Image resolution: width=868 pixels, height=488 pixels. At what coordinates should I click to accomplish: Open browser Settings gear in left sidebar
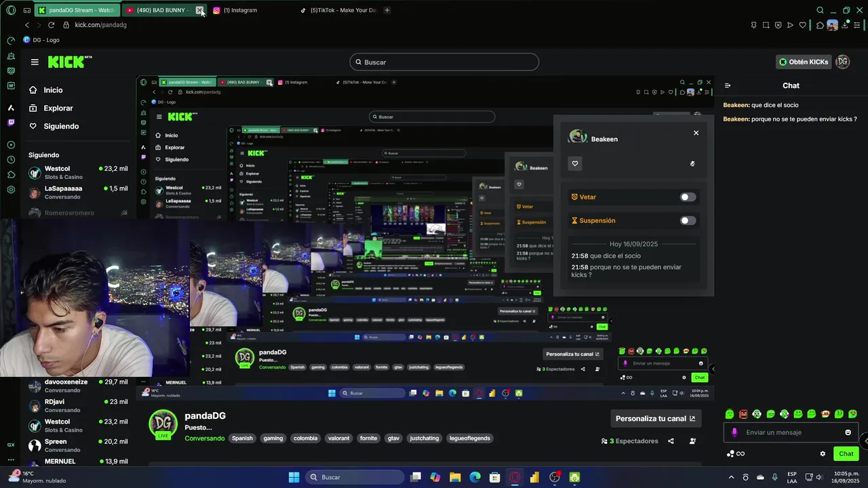coord(11,190)
